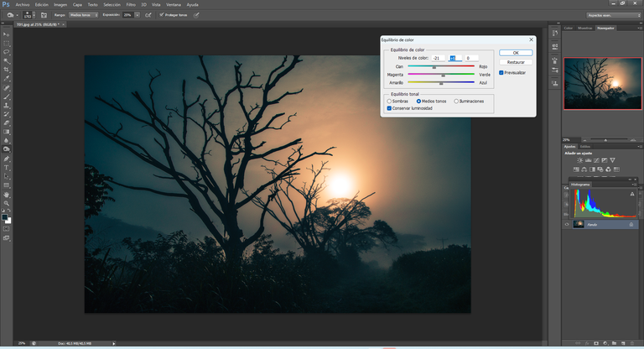Switch to the Color panel tab

(x=568, y=28)
